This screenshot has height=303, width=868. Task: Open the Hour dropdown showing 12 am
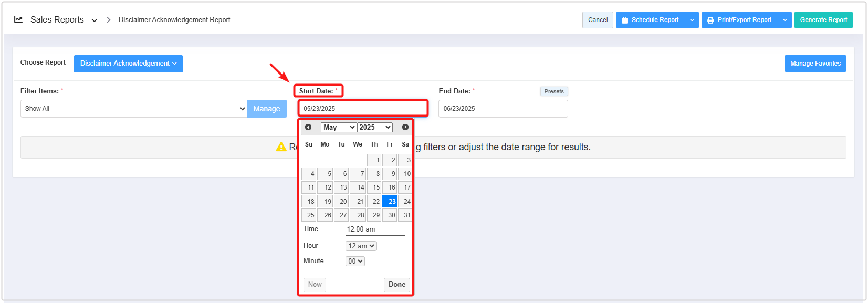pos(361,246)
